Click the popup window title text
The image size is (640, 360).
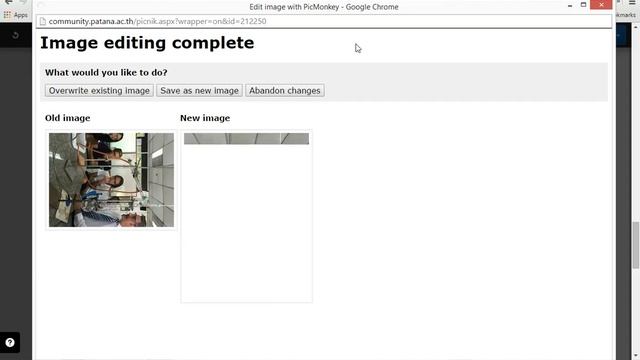coord(324,7)
